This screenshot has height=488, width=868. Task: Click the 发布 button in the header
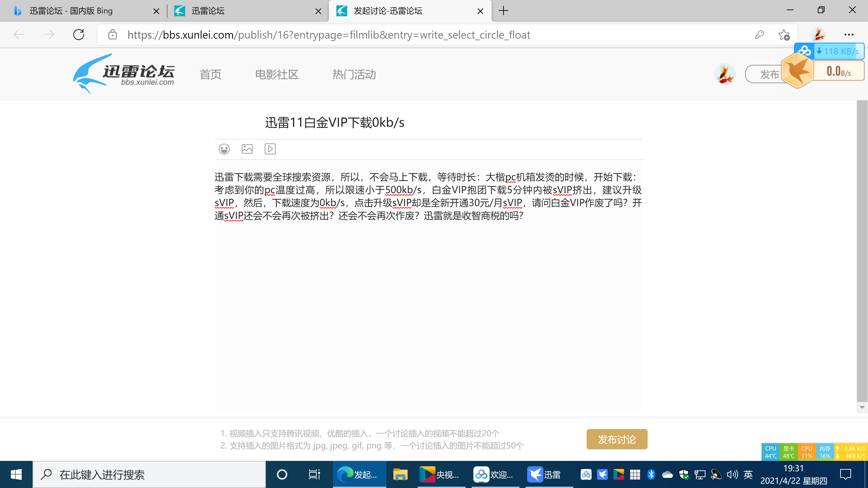click(x=770, y=74)
